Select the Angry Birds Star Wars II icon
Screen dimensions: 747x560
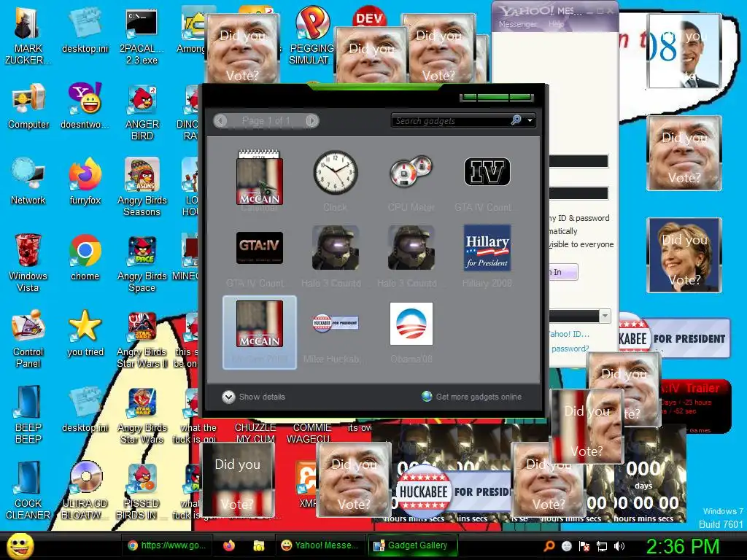tap(142, 339)
